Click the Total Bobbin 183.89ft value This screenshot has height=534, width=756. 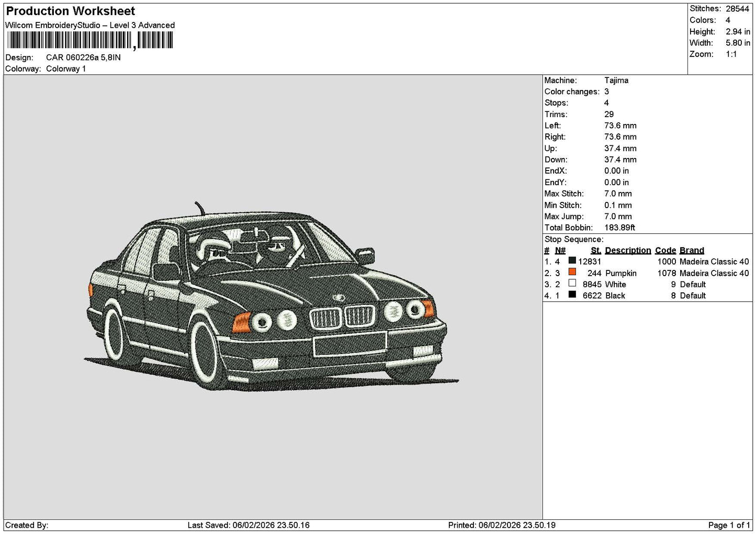pyautogui.click(x=620, y=228)
